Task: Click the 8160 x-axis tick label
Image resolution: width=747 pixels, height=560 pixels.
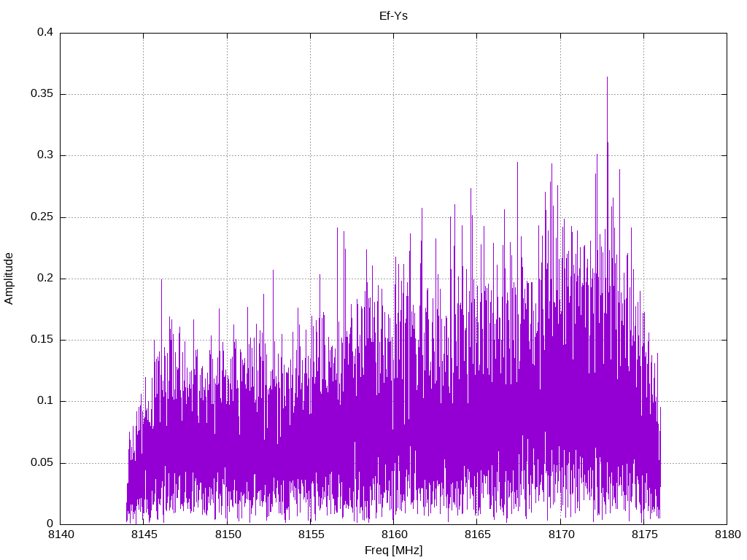Action: pyautogui.click(x=395, y=534)
